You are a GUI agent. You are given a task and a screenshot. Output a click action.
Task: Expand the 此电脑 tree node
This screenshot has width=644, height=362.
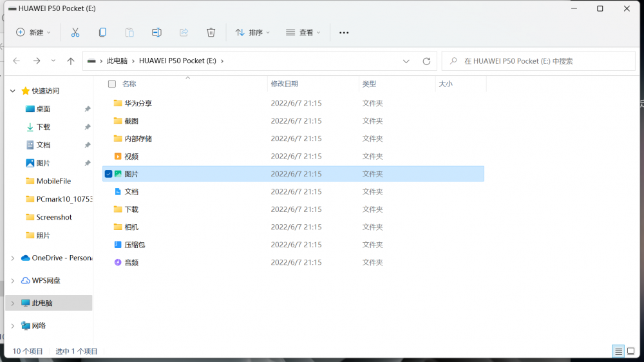coord(13,303)
